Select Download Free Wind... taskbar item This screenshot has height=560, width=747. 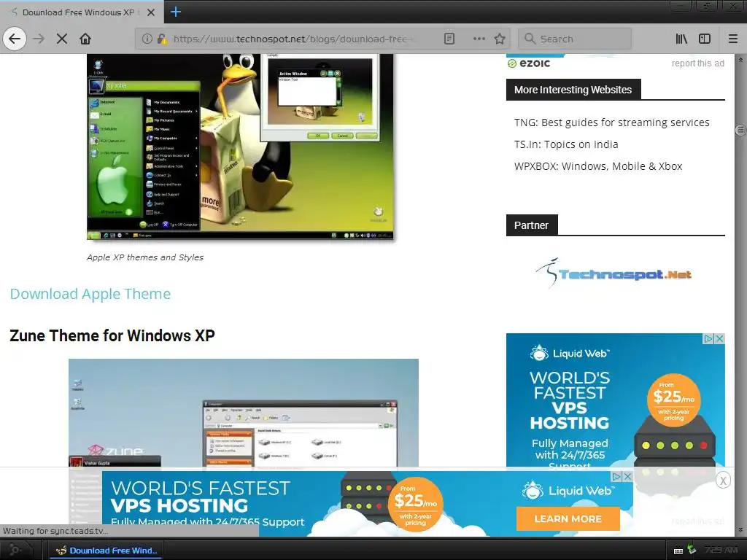pyautogui.click(x=106, y=551)
